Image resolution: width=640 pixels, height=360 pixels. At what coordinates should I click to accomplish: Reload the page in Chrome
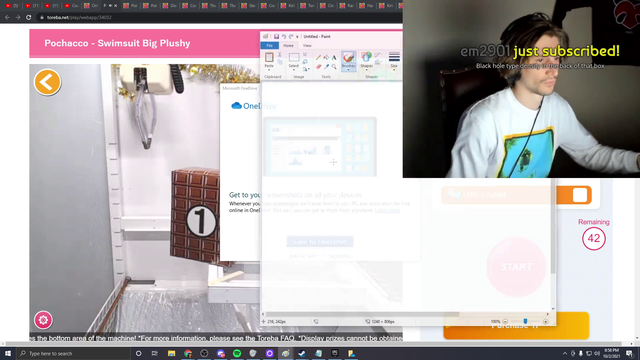tap(28, 17)
